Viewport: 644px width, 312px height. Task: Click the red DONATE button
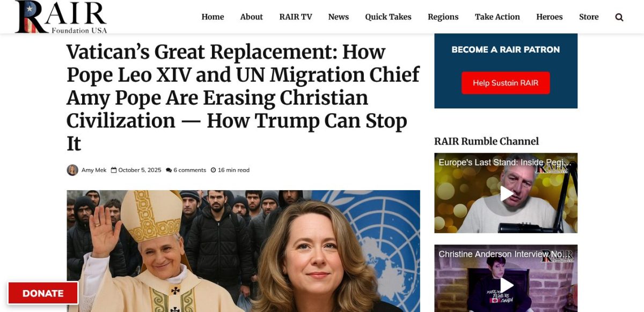coord(43,293)
